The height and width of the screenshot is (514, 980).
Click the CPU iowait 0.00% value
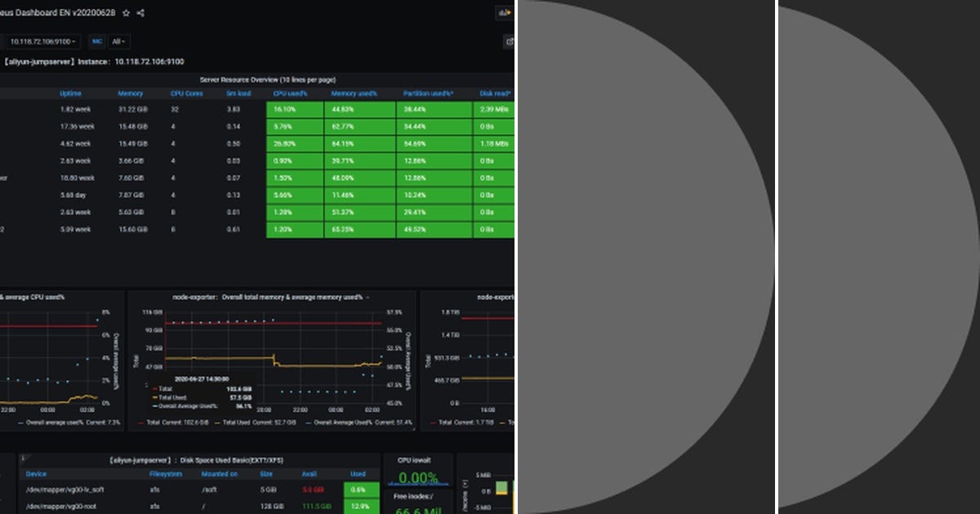[x=416, y=476]
